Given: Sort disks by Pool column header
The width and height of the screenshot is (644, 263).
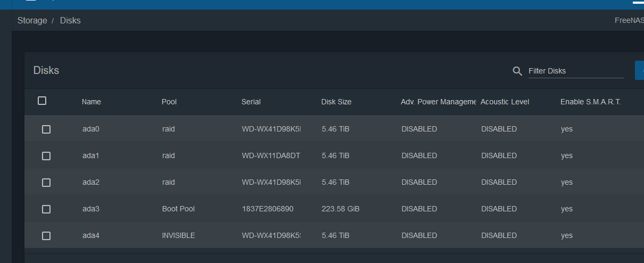Looking at the screenshot, I should (169, 102).
